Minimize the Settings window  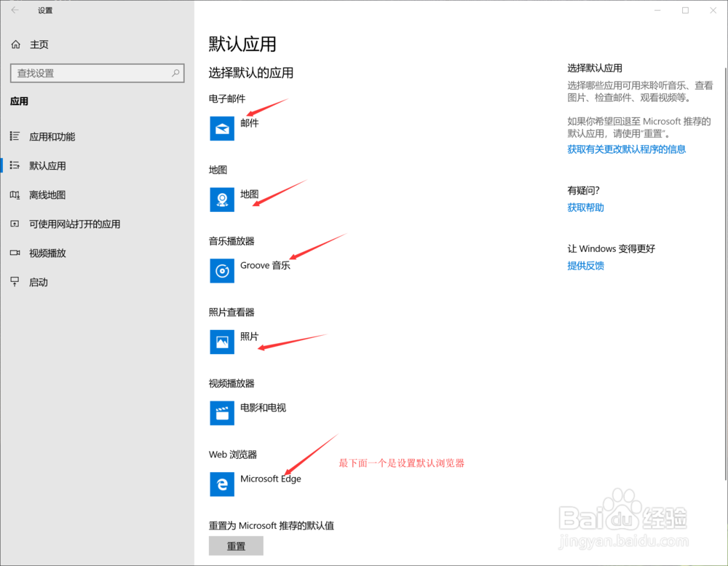[x=657, y=10]
